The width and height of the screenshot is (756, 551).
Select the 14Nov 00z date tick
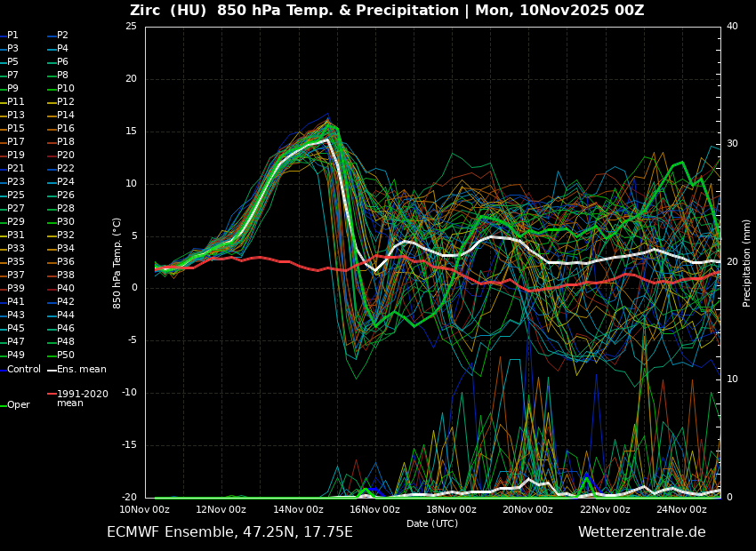coord(298,509)
